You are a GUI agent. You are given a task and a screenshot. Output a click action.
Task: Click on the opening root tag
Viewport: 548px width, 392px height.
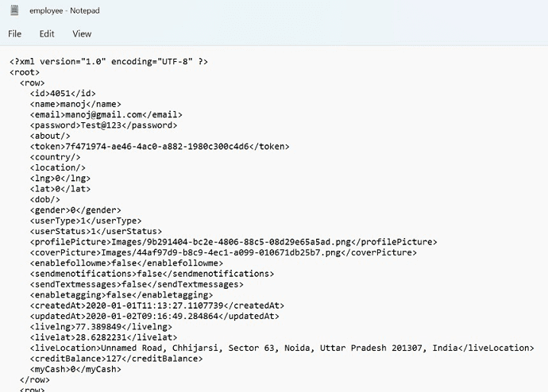[25, 72]
